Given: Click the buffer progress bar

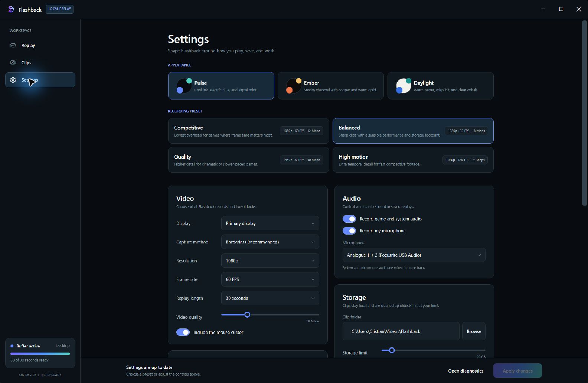Looking at the screenshot, I should tap(40, 354).
